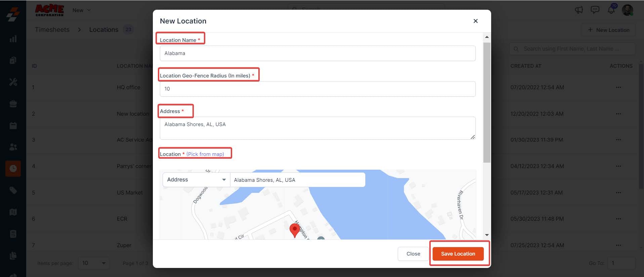Click the red map pin marker

(295, 230)
